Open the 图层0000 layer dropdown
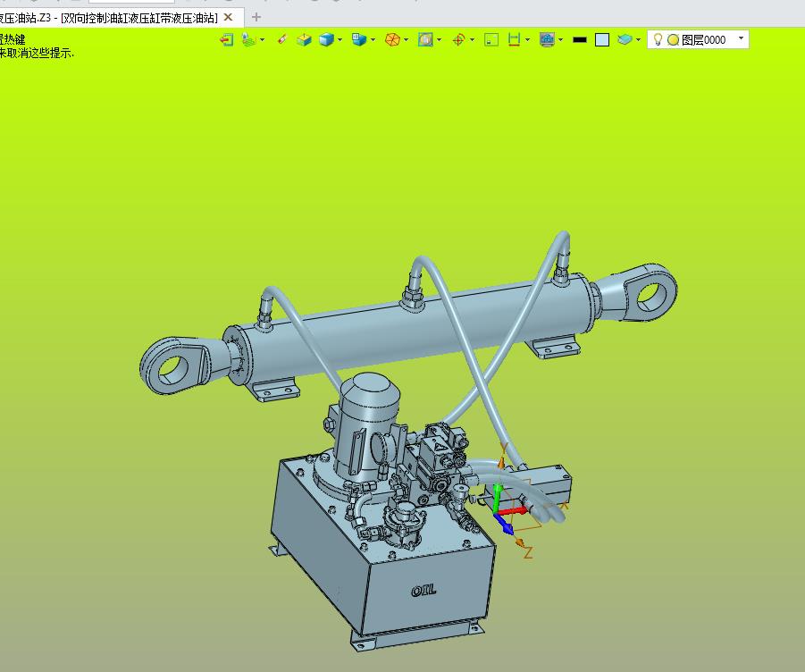This screenshot has height=672, width=805. 741,38
